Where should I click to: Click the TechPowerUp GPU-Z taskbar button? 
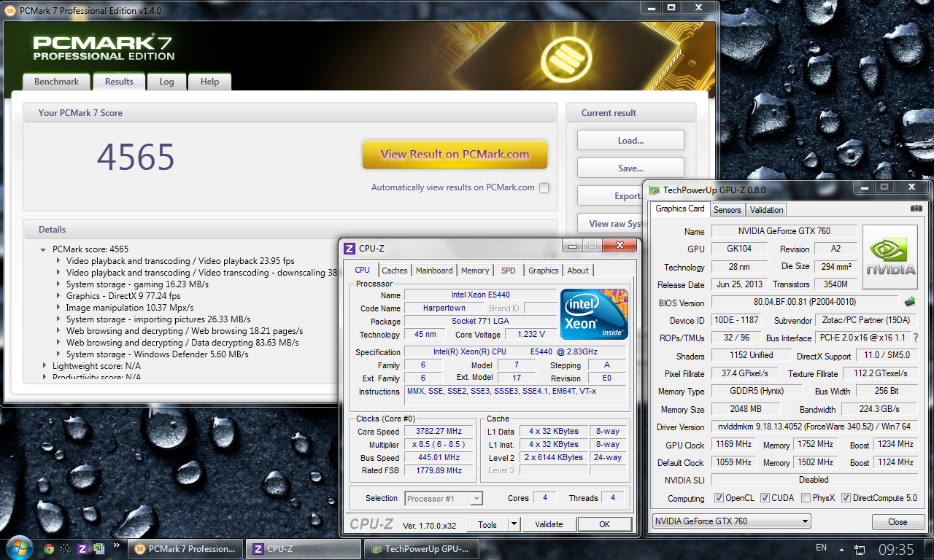point(422,549)
